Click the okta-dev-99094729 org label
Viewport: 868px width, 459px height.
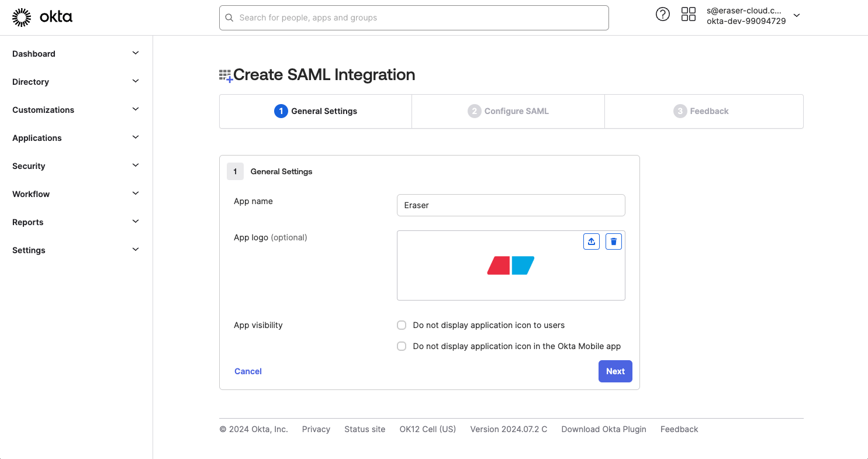coord(746,21)
